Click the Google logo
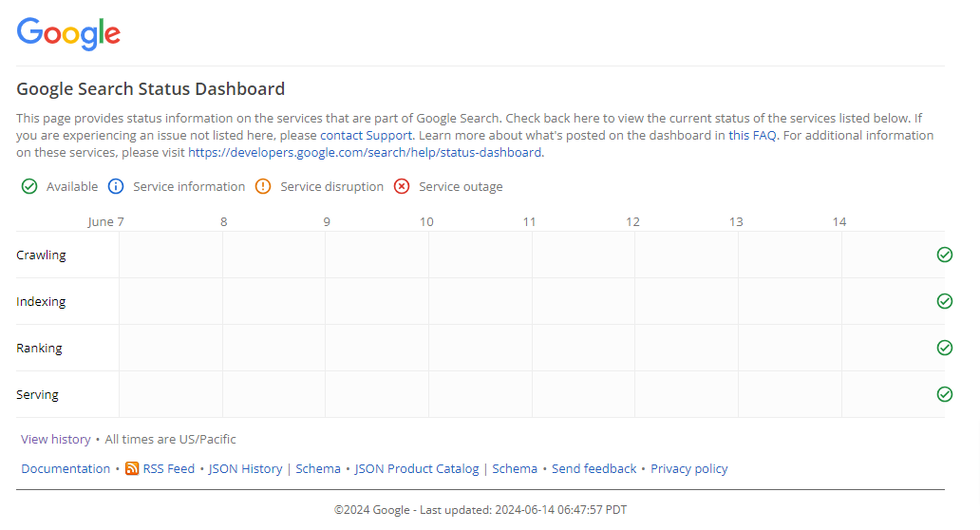This screenshot has height=530, width=980. click(x=68, y=33)
